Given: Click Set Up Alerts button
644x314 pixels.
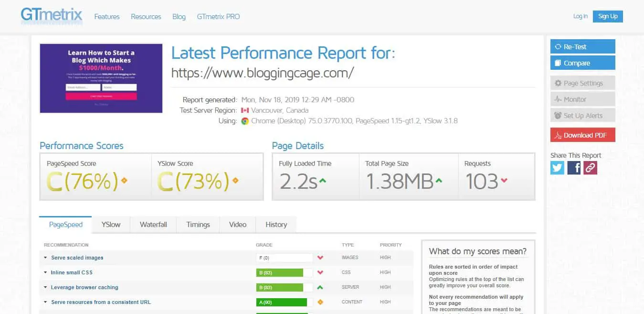Looking at the screenshot, I should 582,115.
